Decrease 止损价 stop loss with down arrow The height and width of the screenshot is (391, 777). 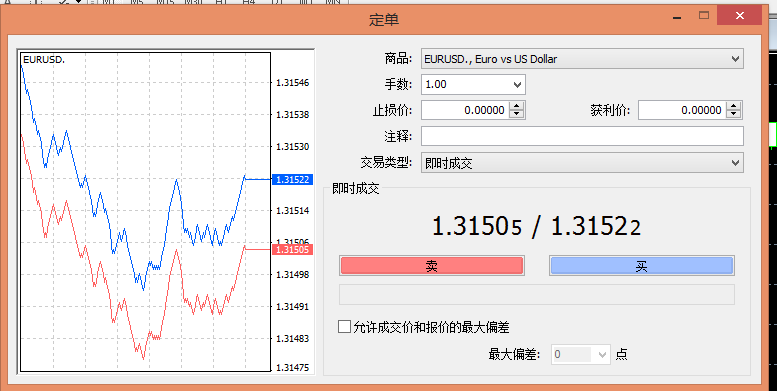[x=517, y=114]
